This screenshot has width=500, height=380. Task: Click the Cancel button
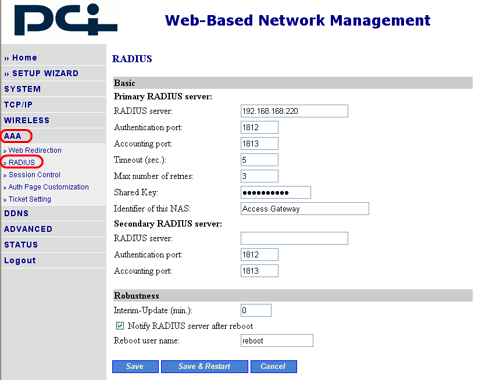[x=274, y=366]
